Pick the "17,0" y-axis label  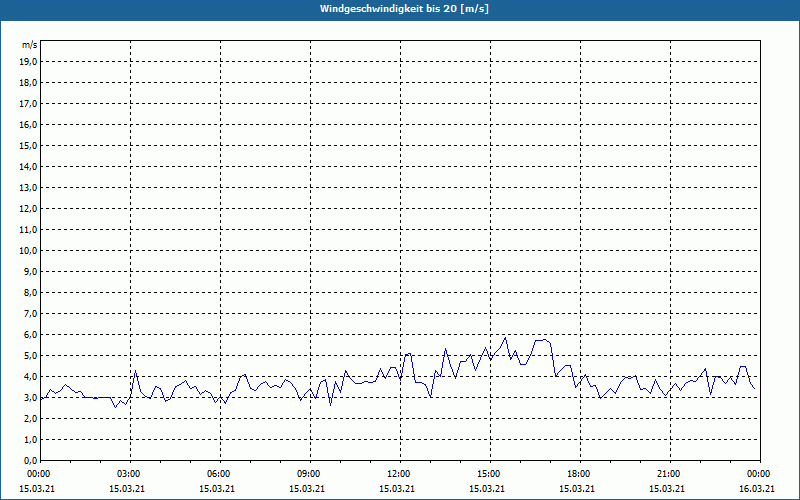29,104
